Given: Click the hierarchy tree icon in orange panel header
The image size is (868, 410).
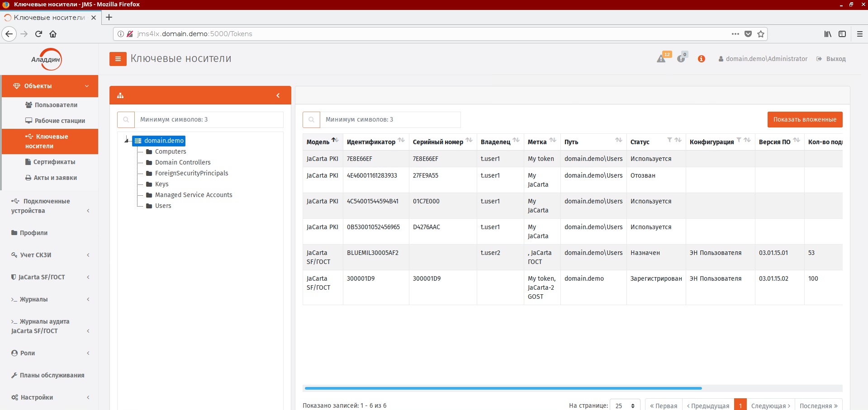Looking at the screenshot, I should (x=120, y=95).
